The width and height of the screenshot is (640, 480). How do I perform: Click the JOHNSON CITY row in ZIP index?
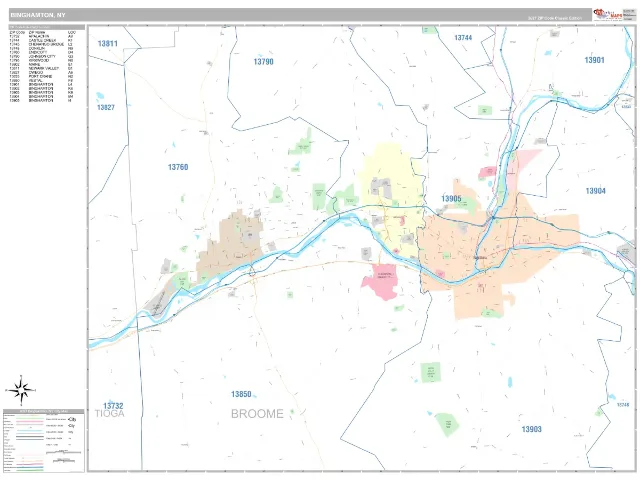coord(42,56)
